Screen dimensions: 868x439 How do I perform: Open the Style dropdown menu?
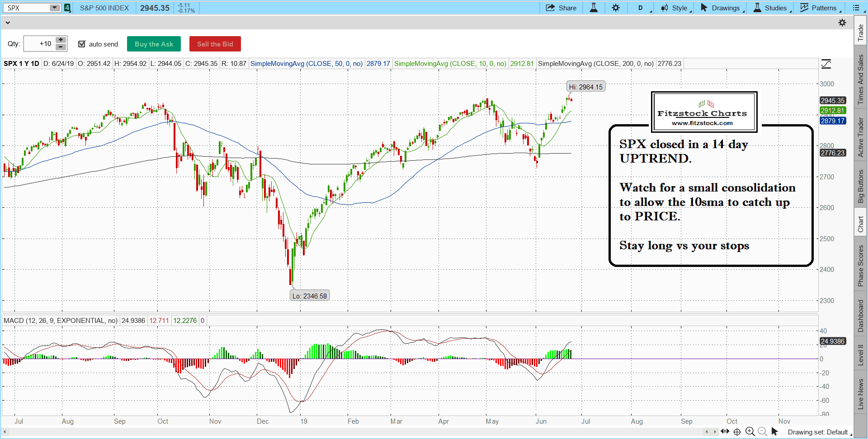pyautogui.click(x=676, y=8)
